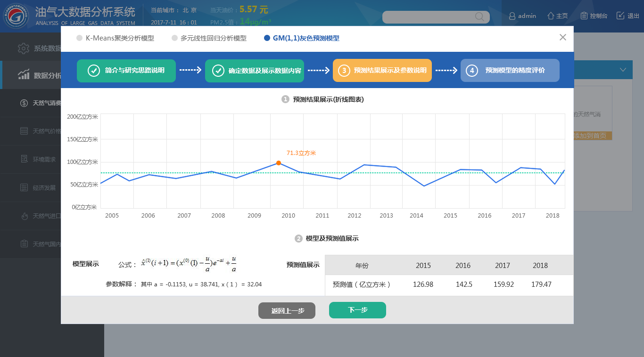
Task: Click predicted value 142.5
Action: tap(464, 284)
